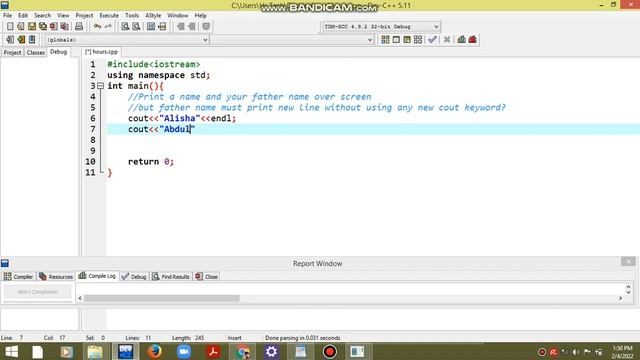Screen dimensions: 640x360
Task: Open the Tools menu
Action: [132, 16]
